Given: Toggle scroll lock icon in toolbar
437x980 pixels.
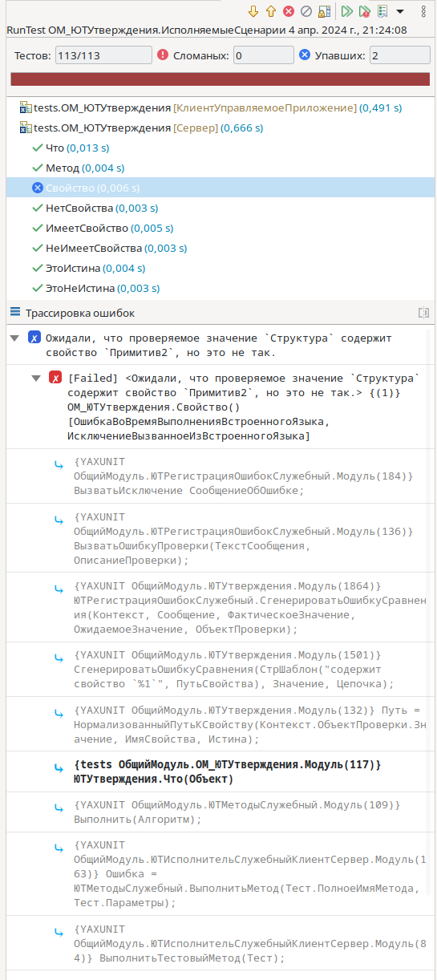Looking at the screenshot, I should point(324,11).
